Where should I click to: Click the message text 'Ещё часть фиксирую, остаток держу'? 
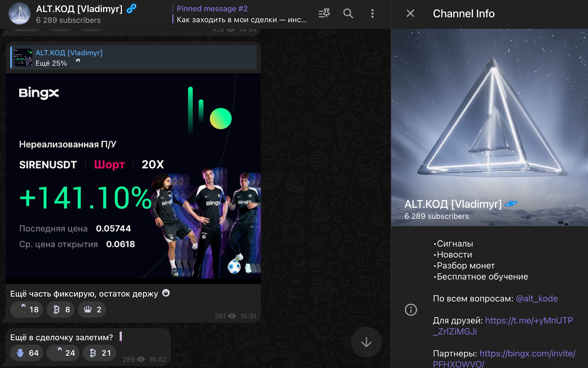(x=84, y=294)
